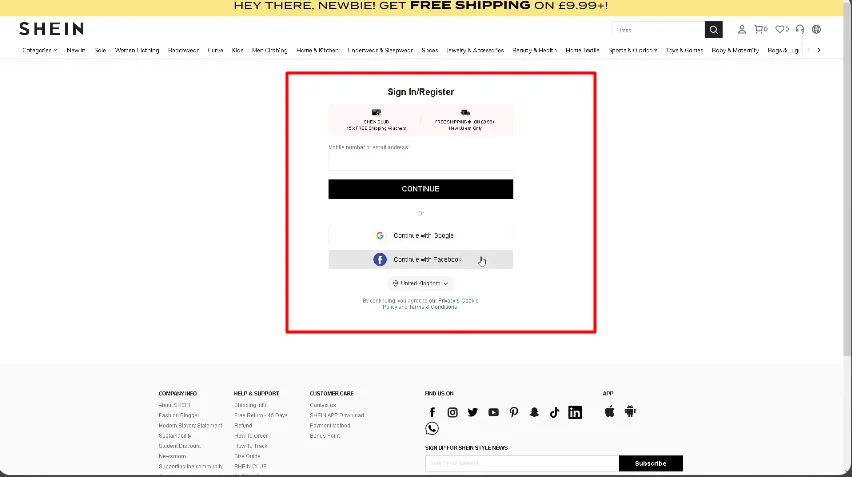
Task: Click the Google logo on sign-in option
Action: pyautogui.click(x=380, y=235)
